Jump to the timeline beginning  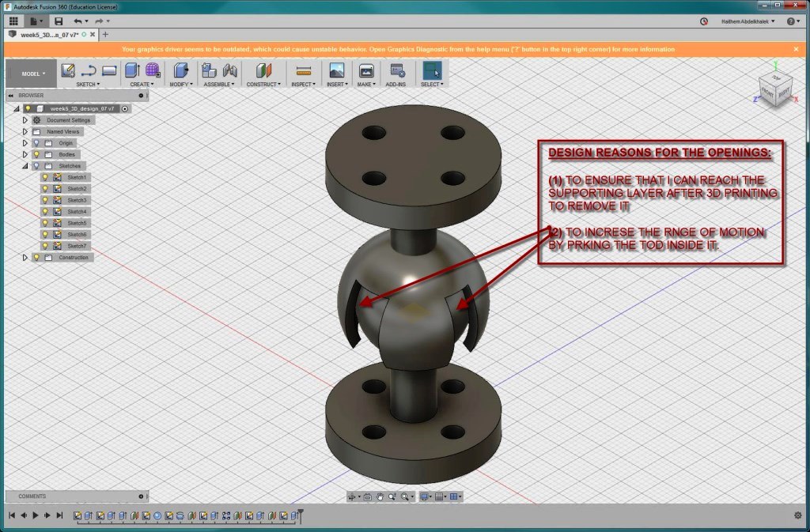pyautogui.click(x=11, y=515)
